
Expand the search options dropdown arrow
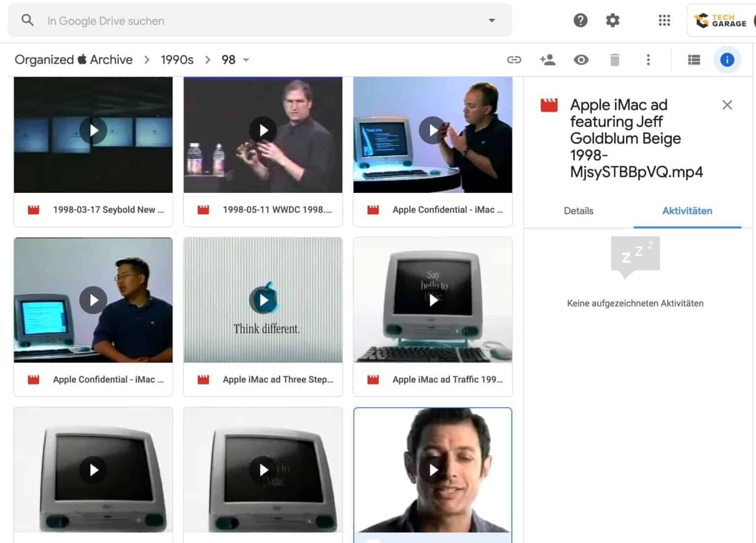(x=491, y=21)
